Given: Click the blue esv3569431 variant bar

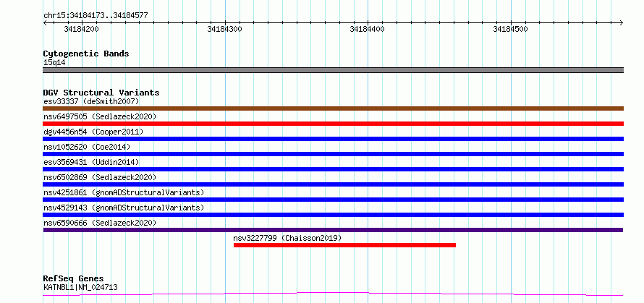Looking at the screenshot, I should point(334,169).
